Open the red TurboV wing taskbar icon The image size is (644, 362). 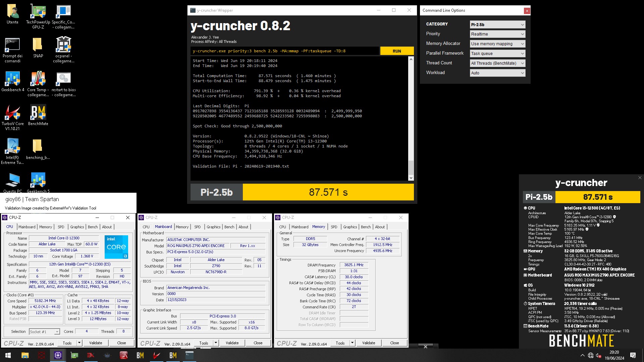point(156,355)
